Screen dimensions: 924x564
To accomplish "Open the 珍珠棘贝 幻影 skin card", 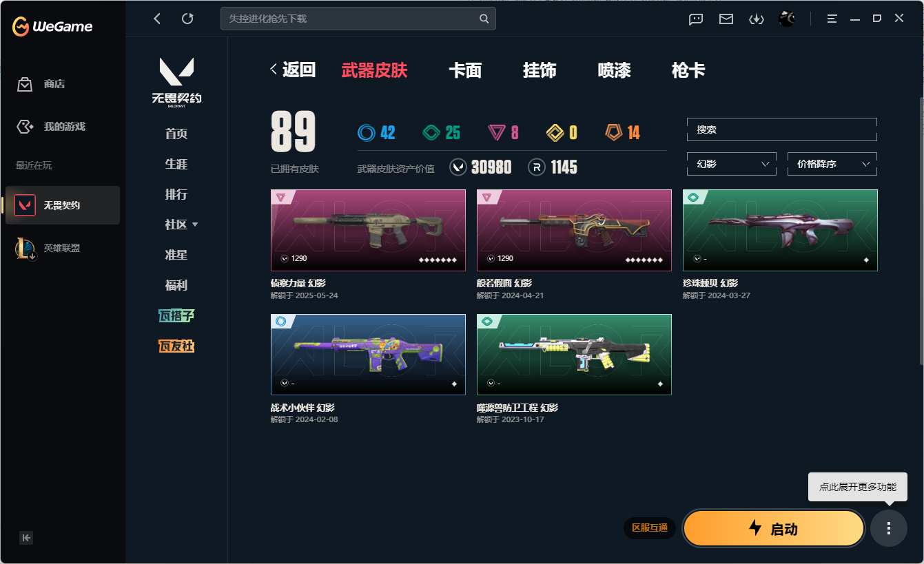I will click(x=780, y=230).
